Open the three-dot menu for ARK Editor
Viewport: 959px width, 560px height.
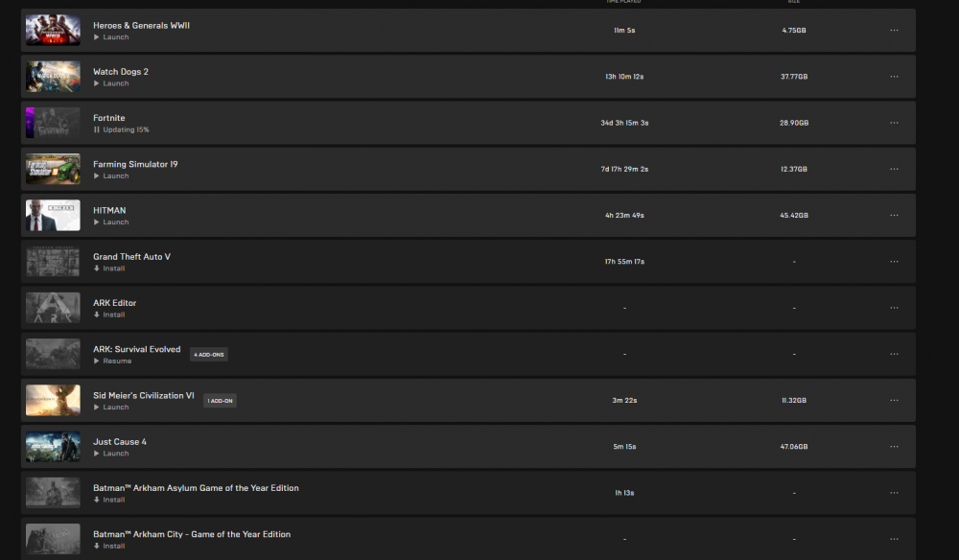pos(894,308)
